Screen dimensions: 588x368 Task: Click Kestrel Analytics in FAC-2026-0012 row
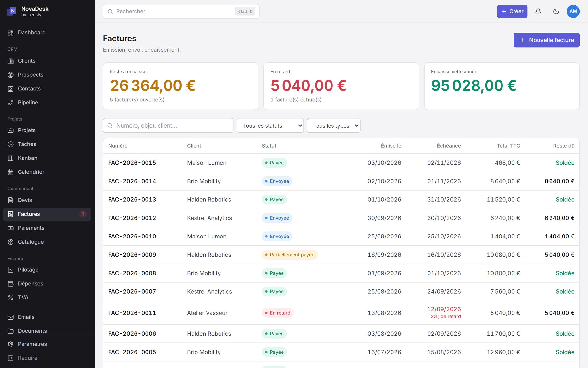pos(209,218)
